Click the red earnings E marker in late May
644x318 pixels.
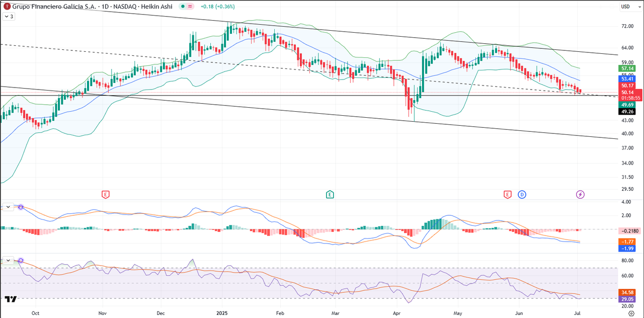point(507,194)
